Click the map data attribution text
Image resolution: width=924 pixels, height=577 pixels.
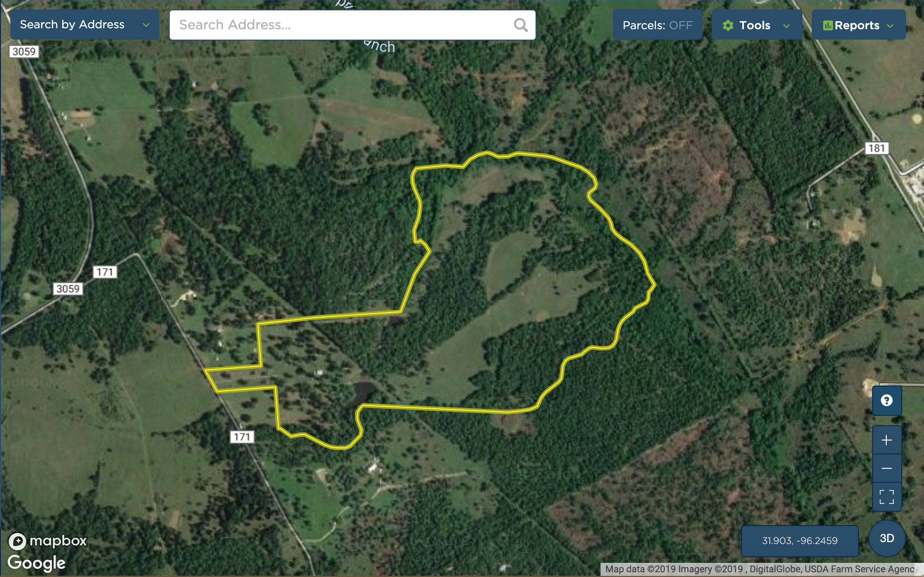[760, 569]
